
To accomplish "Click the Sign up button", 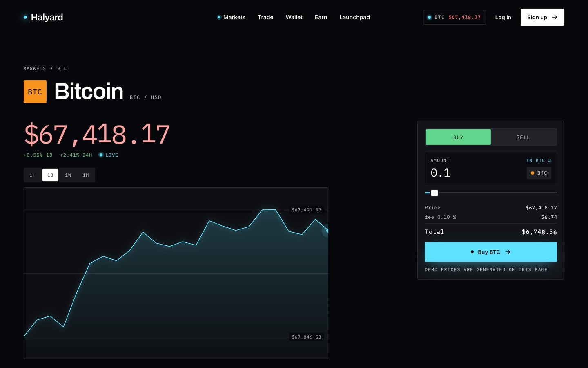I will pos(542,17).
